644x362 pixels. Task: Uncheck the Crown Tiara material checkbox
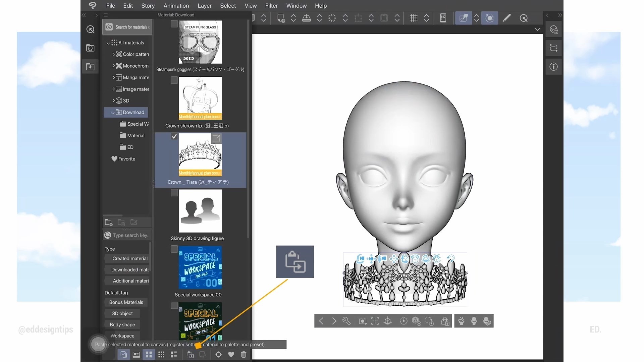174,136
